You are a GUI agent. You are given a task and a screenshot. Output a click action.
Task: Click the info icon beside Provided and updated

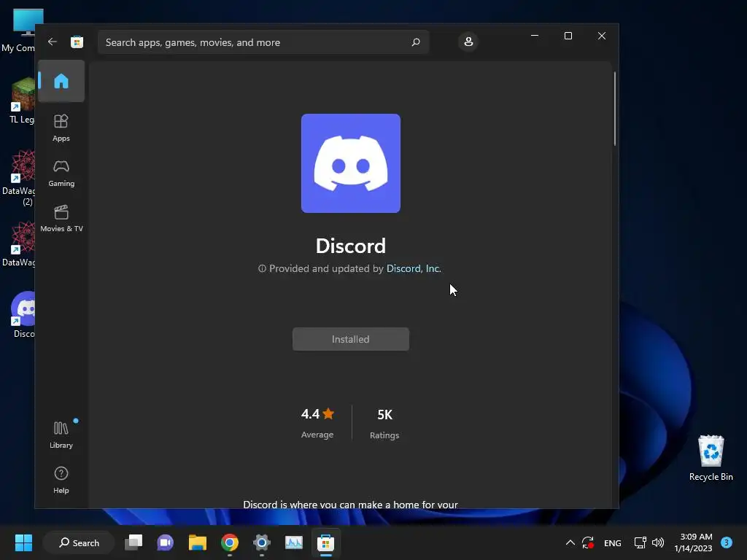(x=262, y=268)
